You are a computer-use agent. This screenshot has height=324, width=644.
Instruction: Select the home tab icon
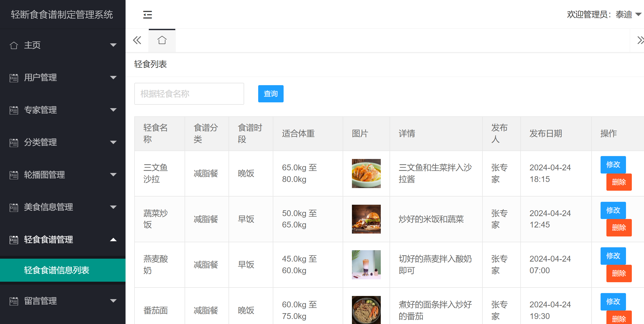(x=162, y=40)
